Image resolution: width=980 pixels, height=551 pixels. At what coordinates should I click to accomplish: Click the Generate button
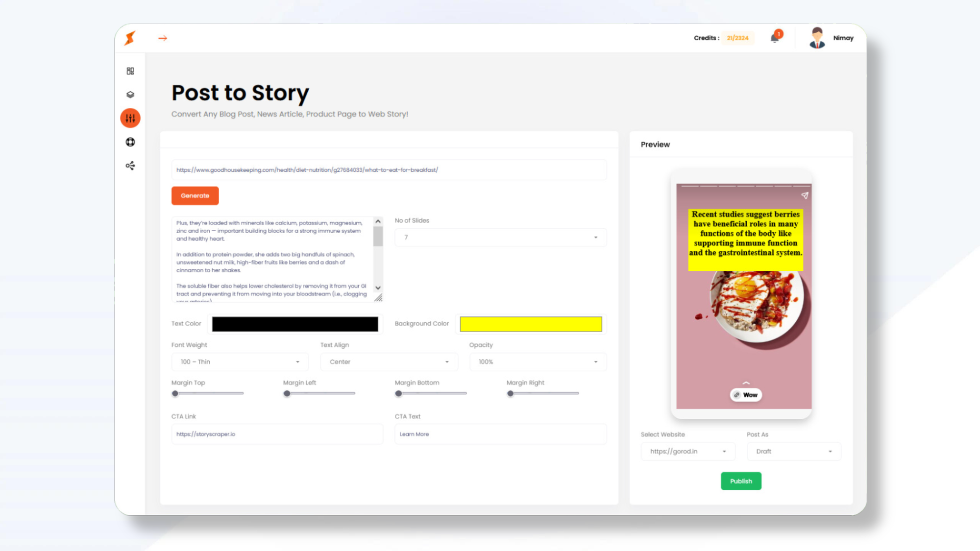pyautogui.click(x=195, y=195)
